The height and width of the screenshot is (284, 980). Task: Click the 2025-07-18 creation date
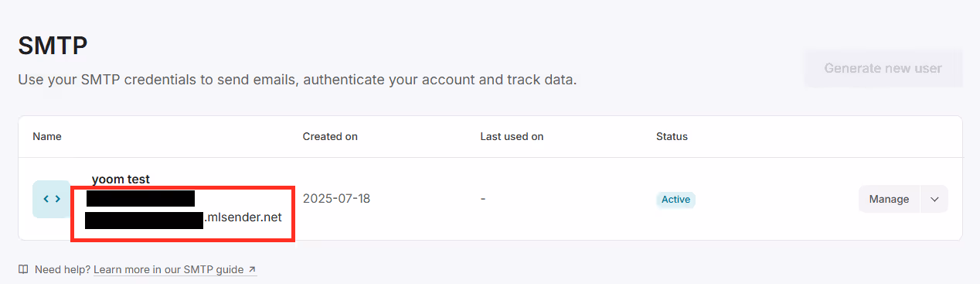[x=336, y=199]
